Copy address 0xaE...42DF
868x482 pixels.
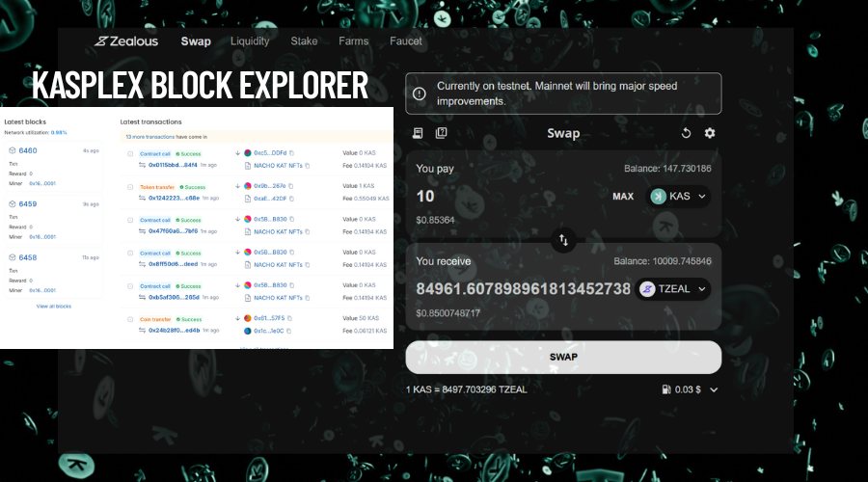click(291, 199)
